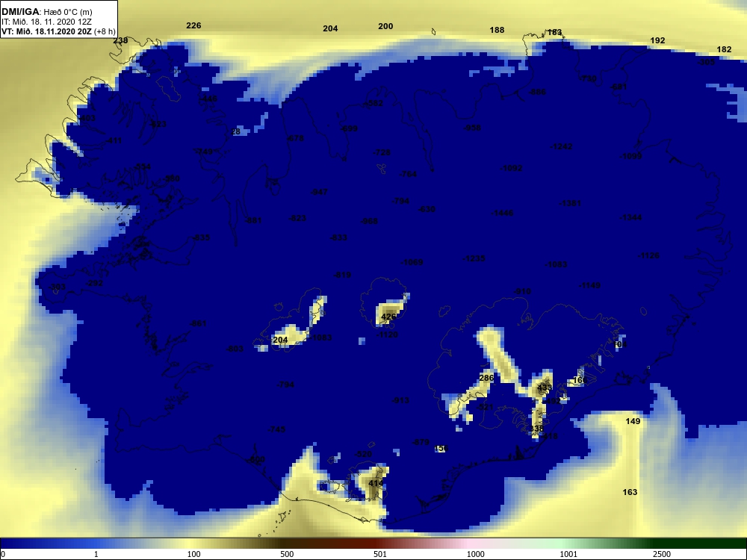The height and width of the screenshot is (560, 747).
Task: Pick the -1092 map label
Action: click(511, 168)
